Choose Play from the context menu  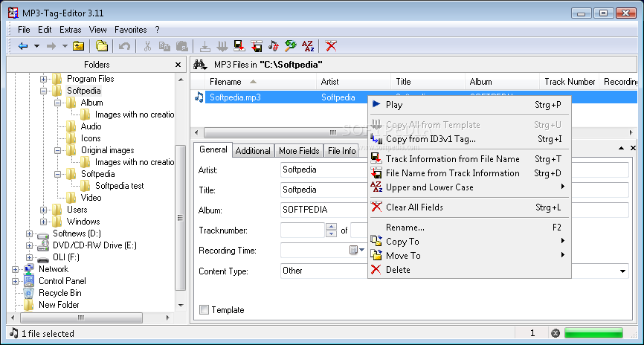(x=469, y=105)
